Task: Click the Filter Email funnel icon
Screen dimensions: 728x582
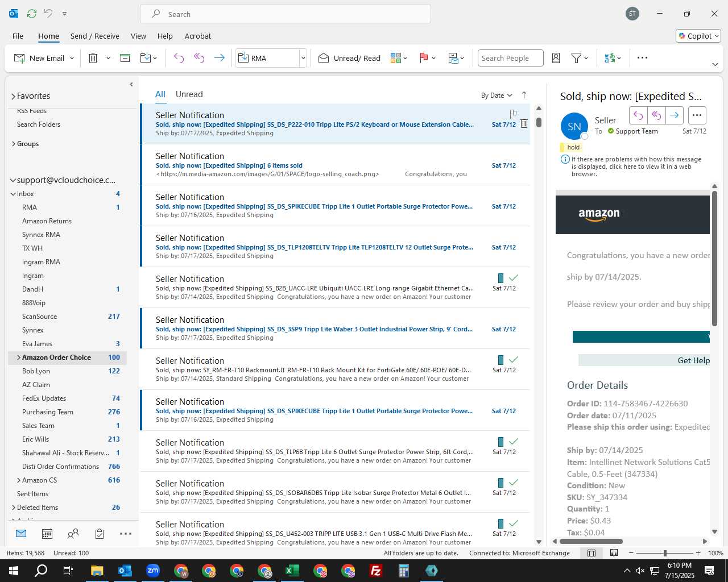Action: click(577, 58)
